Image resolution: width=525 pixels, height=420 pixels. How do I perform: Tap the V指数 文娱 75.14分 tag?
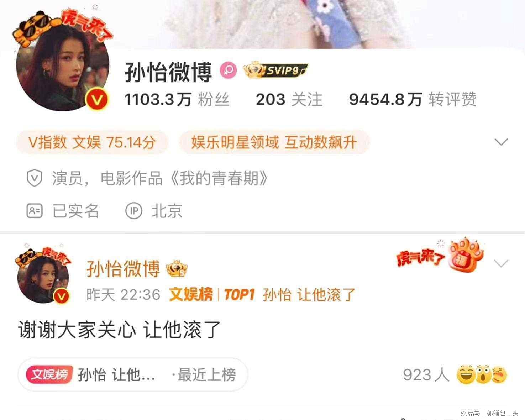[x=92, y=142]
